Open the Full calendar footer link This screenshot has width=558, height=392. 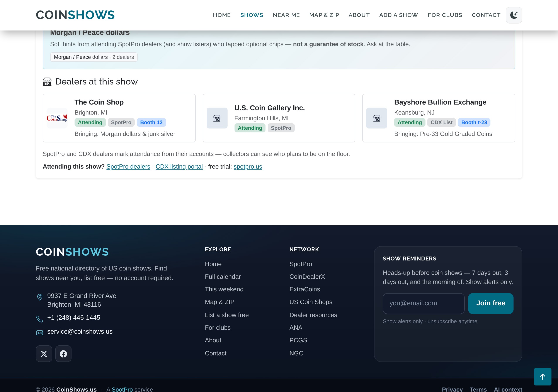click(223, 277)
